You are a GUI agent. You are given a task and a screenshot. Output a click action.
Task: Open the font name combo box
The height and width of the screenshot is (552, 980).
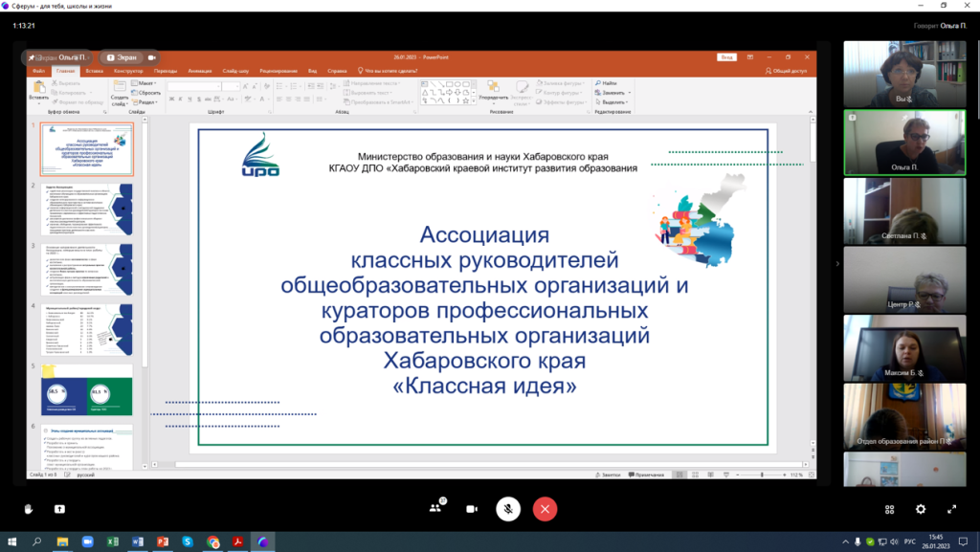[194, 86]
